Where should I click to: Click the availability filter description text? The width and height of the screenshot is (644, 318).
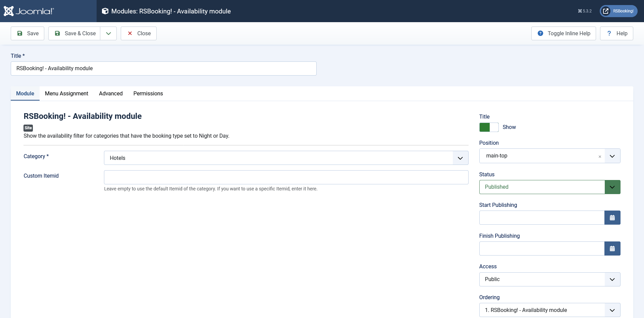pyautogui.click(x=126, y=136)
